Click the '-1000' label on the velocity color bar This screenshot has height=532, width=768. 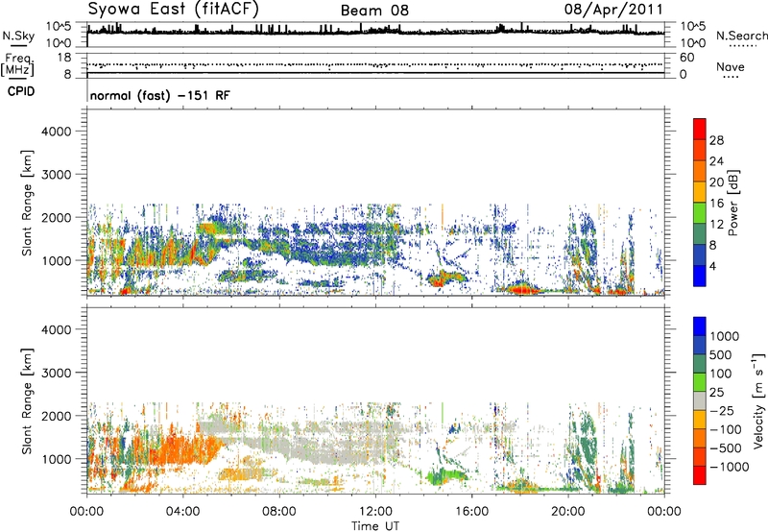[730, 467]
